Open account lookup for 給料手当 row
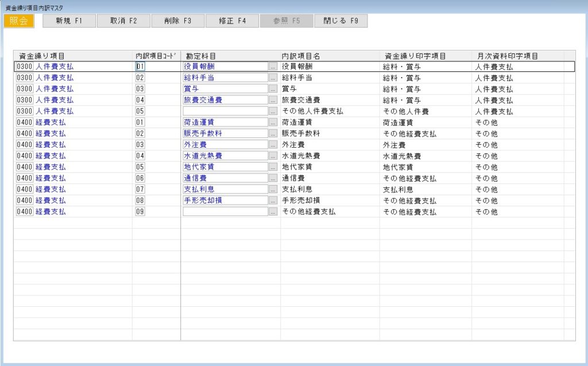The width and height of the screenshot is (588, 366). point(273,78)
